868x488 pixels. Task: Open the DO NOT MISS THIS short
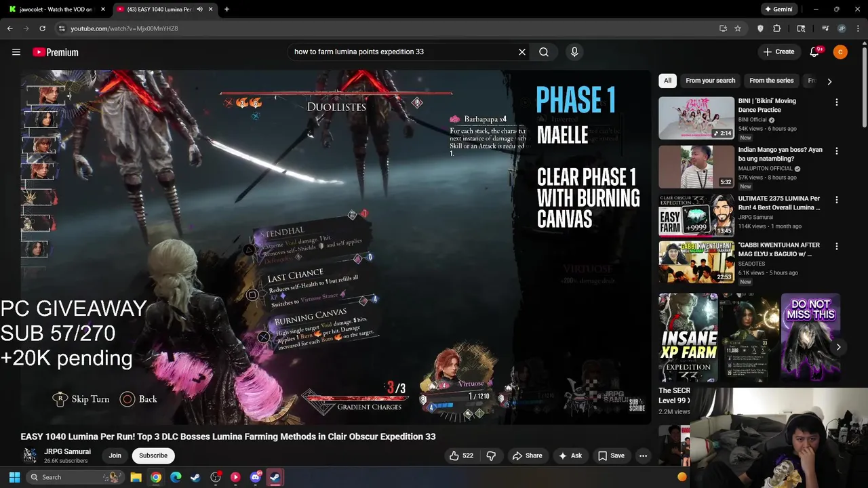click(x=810, y=338)
